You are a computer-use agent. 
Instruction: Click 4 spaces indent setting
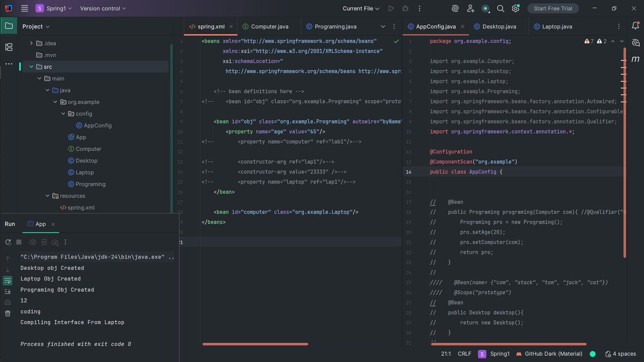(x=620, y=354)
